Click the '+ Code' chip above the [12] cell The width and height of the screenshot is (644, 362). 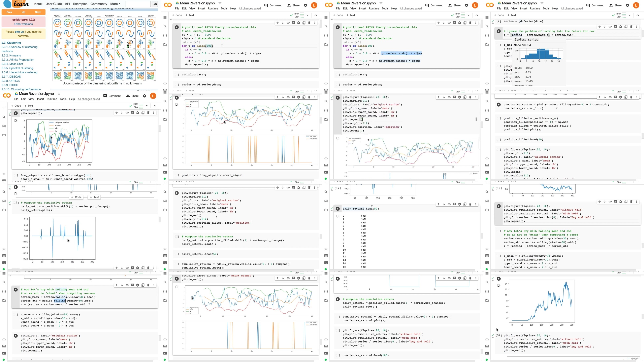[x=76, y=197]
